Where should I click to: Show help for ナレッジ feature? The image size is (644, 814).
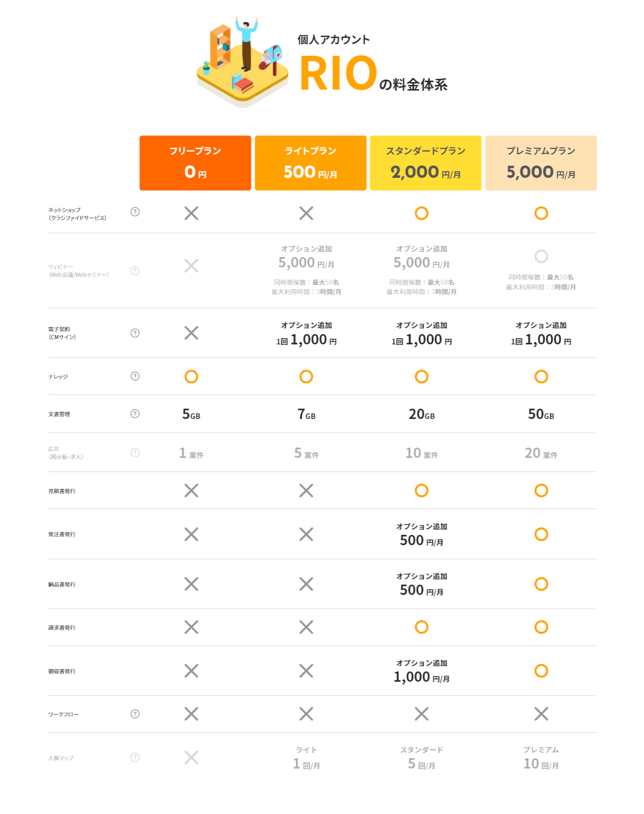[x=135, y=376]
